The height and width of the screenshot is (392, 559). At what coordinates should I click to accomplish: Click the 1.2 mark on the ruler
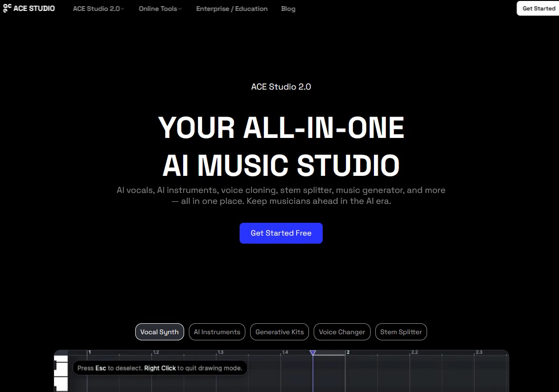click(156, 352)
